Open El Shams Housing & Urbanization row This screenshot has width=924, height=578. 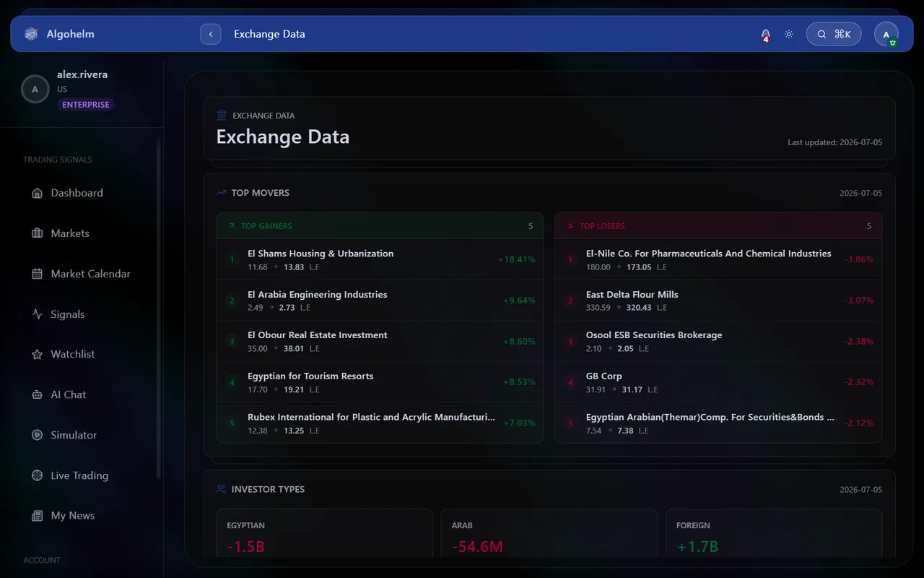[380, 259]
